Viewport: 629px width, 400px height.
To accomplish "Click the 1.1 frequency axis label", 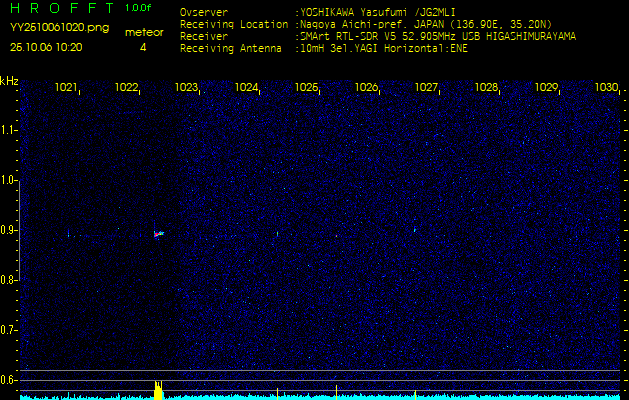I will 9,130.
